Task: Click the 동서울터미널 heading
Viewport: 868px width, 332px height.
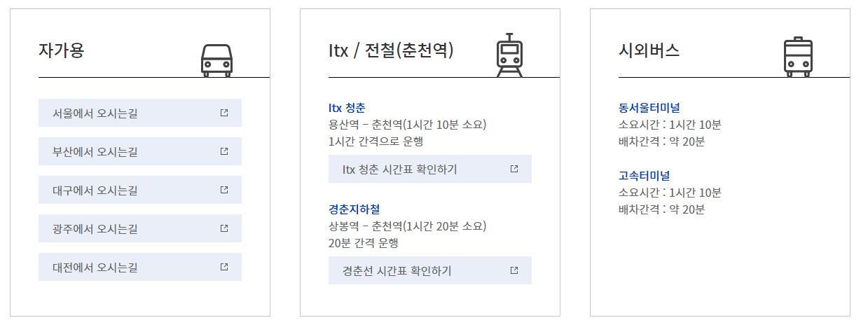Action: pos(649,108)
